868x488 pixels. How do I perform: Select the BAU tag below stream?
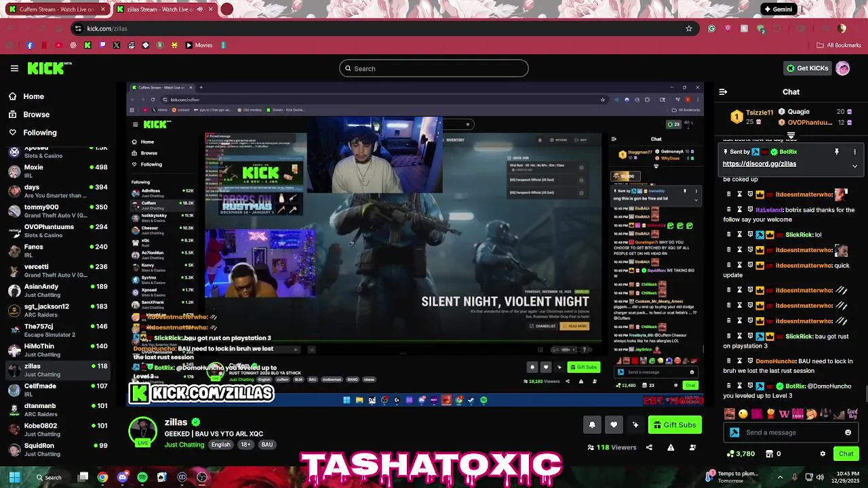(x=267, y=445)
